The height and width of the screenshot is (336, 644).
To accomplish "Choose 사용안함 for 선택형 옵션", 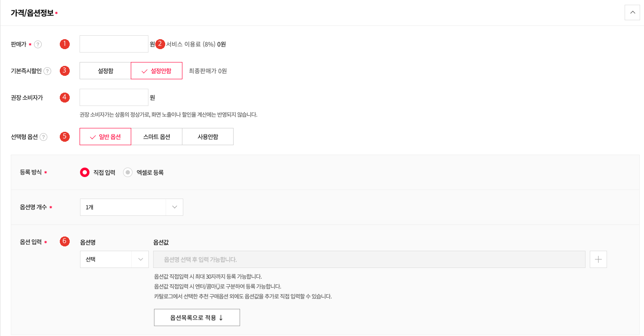I will (x=208, y=137).
